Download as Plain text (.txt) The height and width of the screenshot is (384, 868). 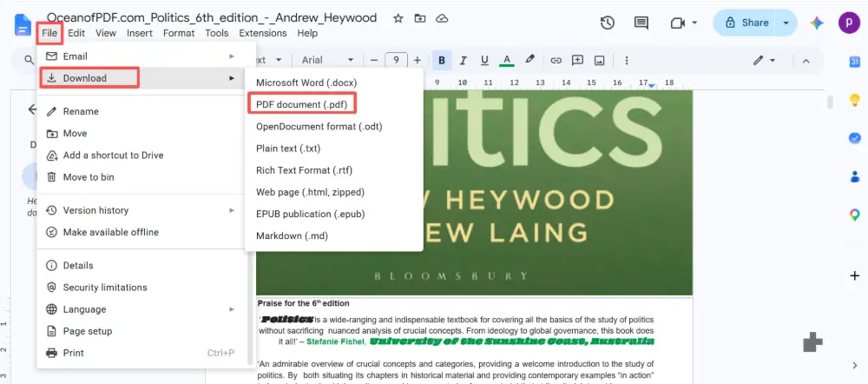click(334, 149)
